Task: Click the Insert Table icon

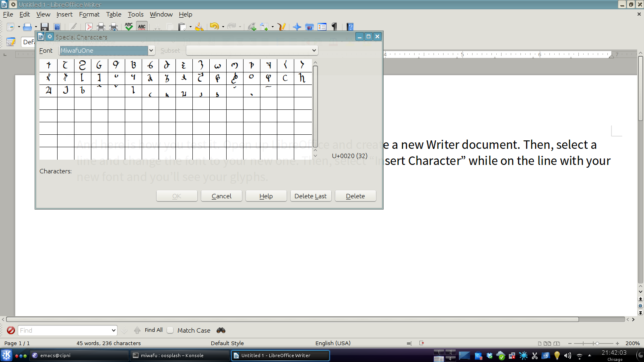Action: (264, 27)
